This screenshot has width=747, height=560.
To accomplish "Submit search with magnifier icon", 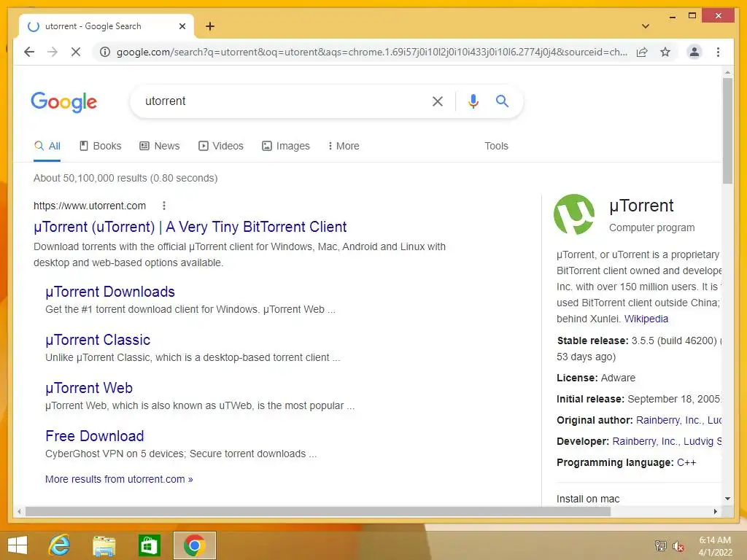I will coord(502,101).
